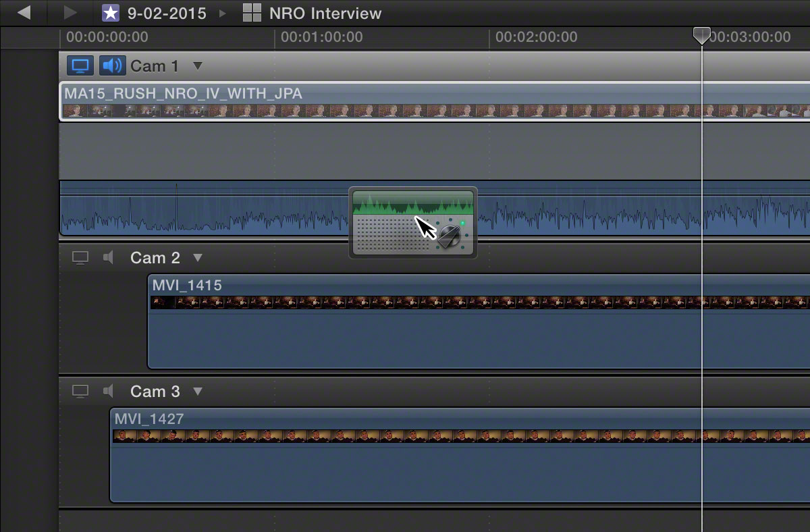The width and height of the screenshot is (810, 532).
Task: Select the NRO Interview breadcrumb
Action: [x=325, y=13]
